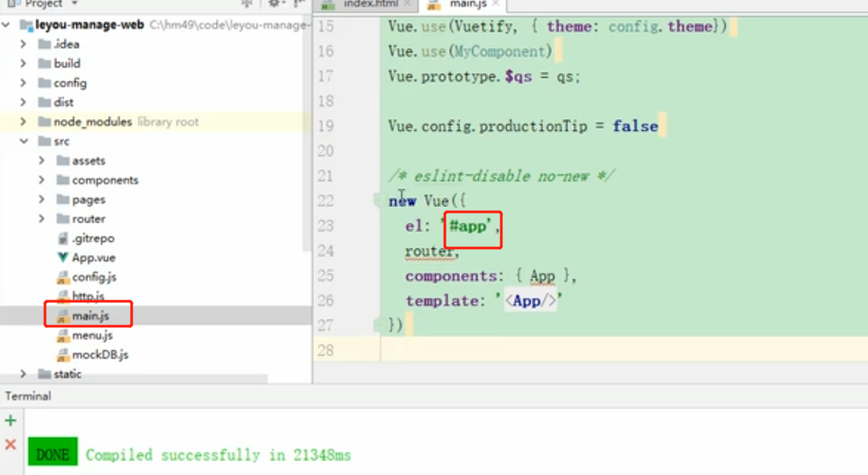Click the node_modules folder icon
Image resolution: width=868 pixels, height=475 pixels.
44,122
